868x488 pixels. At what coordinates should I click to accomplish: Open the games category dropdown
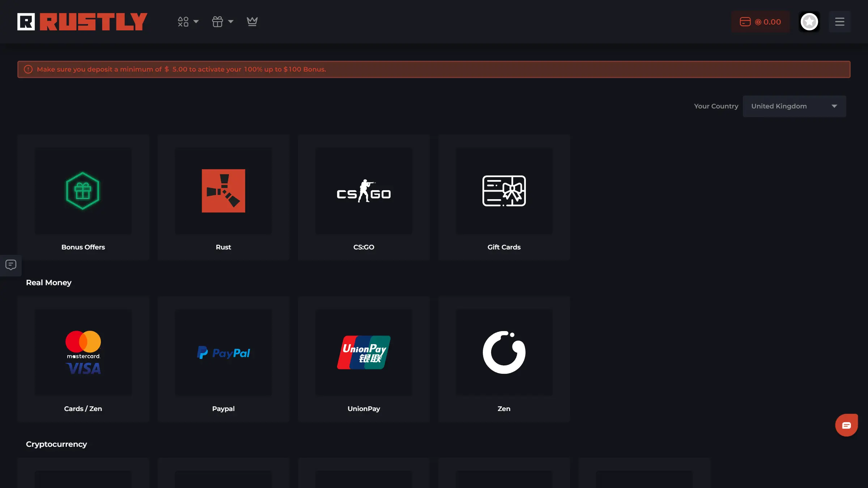click(x=188, y=22)
